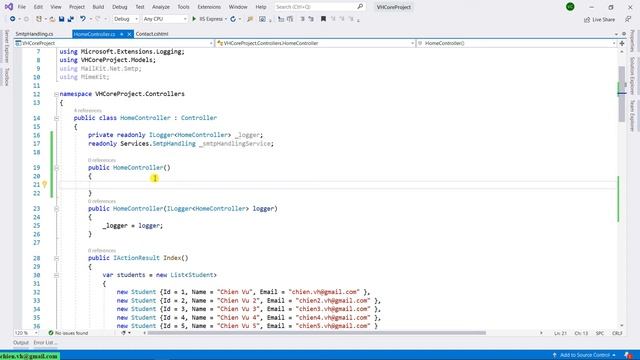Open the Debug menu
The width and height of the screenshot is (640, 360).
coord(120,7)
